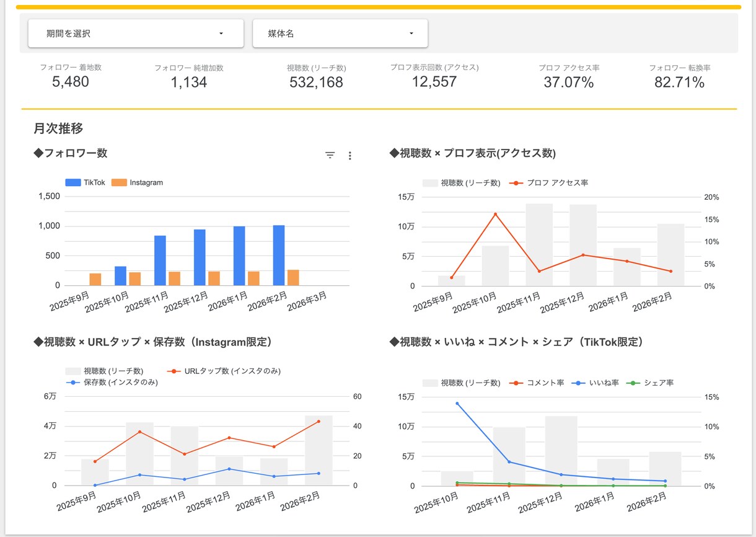
Task: Click the 2026年3月 axis label on follower chart
Action: pyautogui.click(x=307, y=303)
